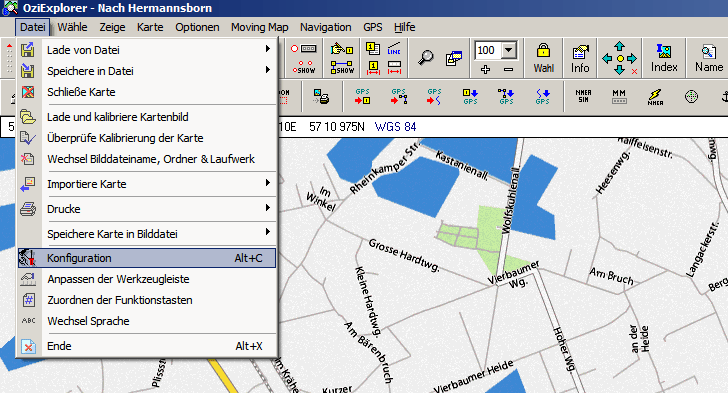The image size is (728, 393).
Task: Expand the Drucke submenu
Action: click(x=147, y=209)
